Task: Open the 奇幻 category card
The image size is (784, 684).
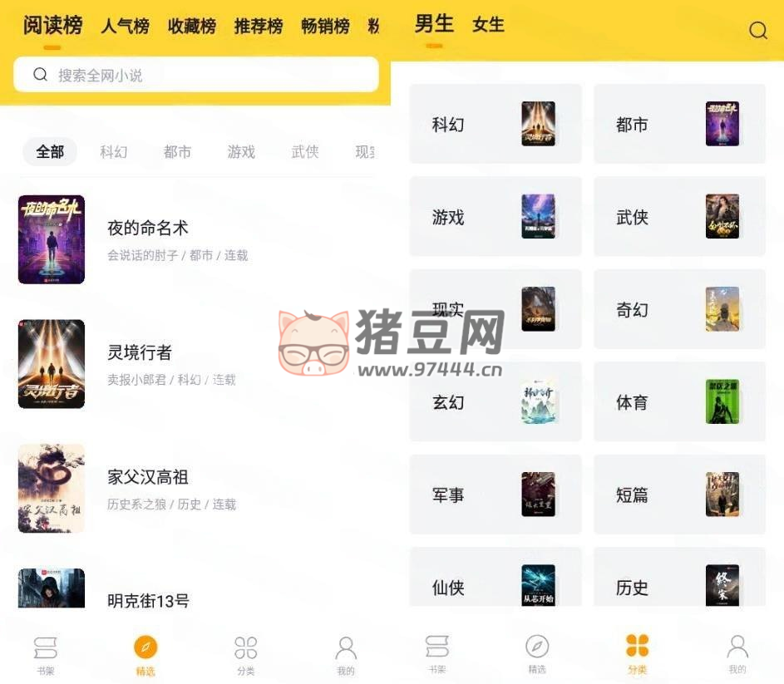Action: [x=679, y=310]
